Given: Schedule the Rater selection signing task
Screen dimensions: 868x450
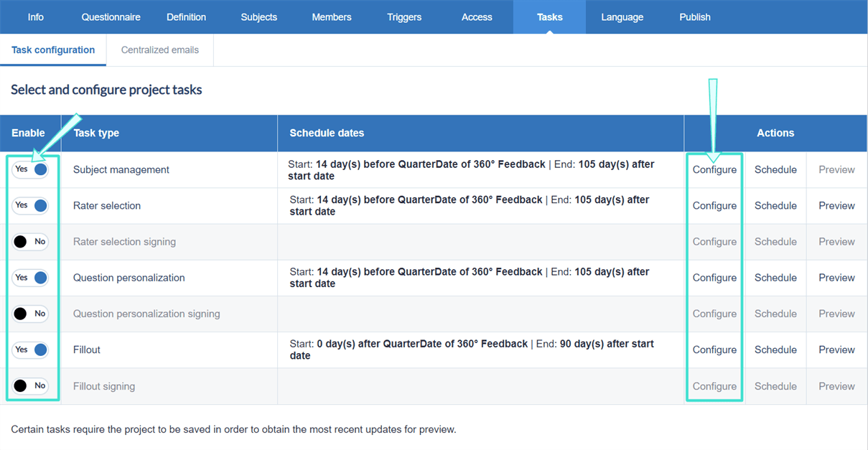Looking at the screenshot, I should (775, 242).
